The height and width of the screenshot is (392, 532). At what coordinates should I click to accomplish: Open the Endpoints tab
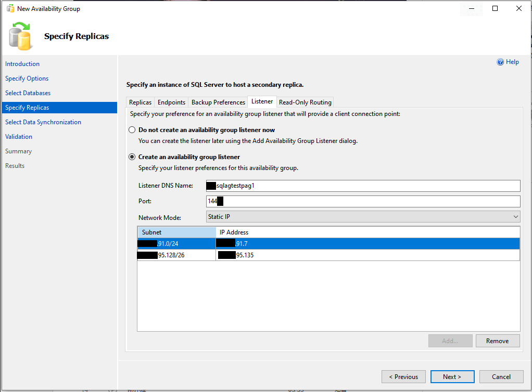(x=171, y=102)
